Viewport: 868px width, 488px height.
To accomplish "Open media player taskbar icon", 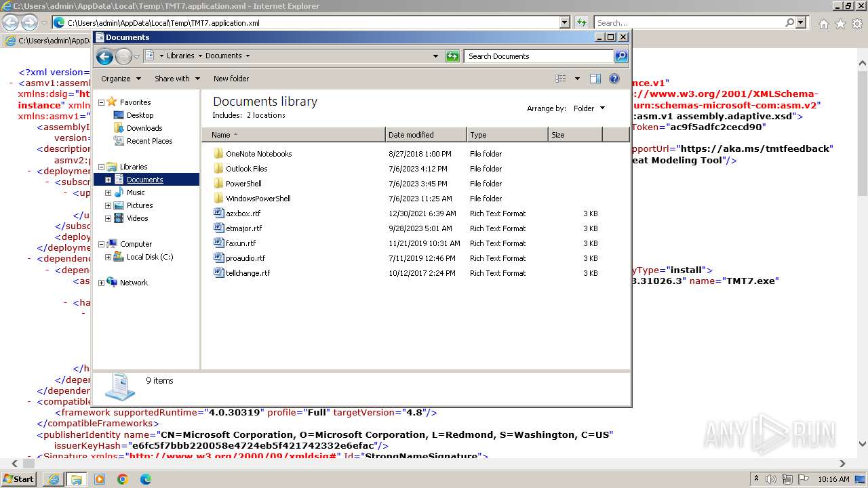I will pyautogui.click(x=99, y=479).
